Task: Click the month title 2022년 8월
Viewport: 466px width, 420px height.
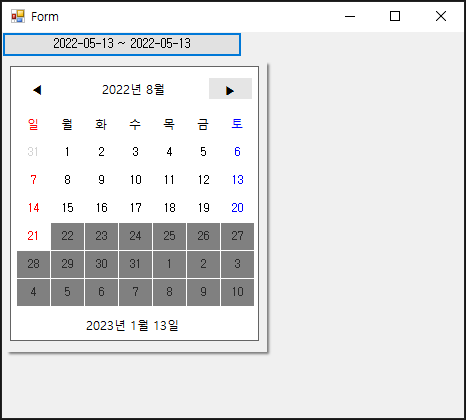Action: (133, 89)
